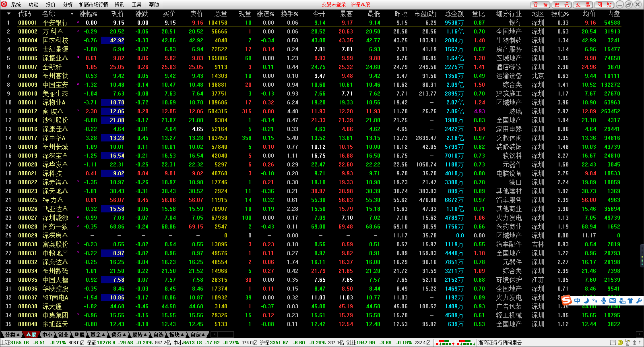Open the 系统 menu
Screen dimensions: 644x347
click(16, 4)
